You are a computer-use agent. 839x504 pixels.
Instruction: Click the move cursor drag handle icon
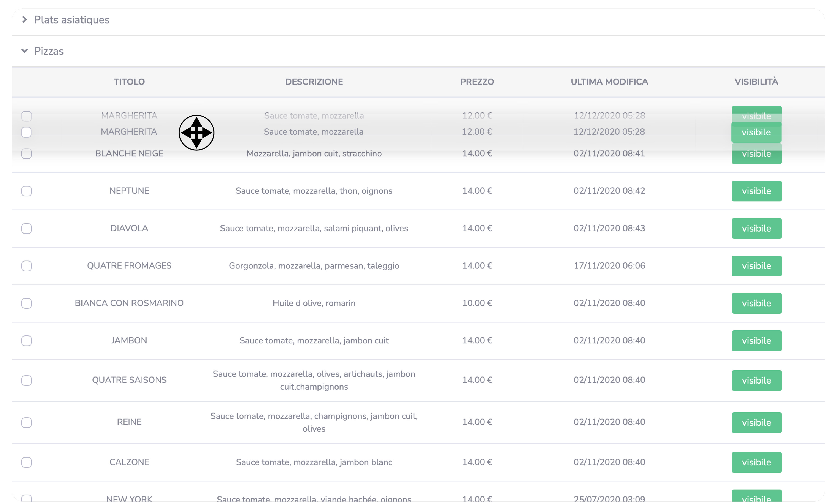[x=196, y=133]
